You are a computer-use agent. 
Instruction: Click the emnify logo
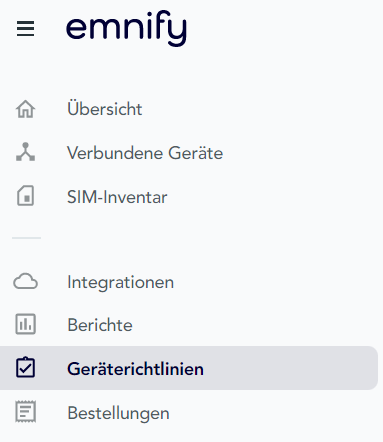click(126, 28)
